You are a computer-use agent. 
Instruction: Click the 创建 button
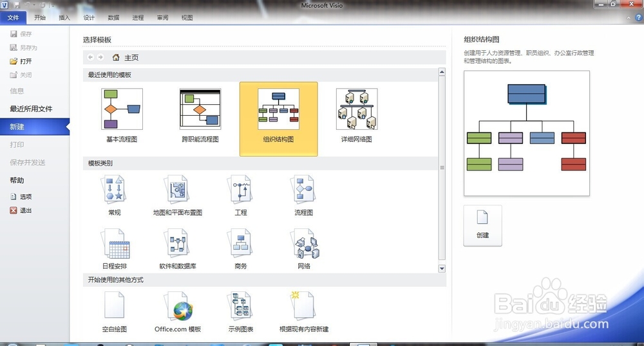(482, 226)
